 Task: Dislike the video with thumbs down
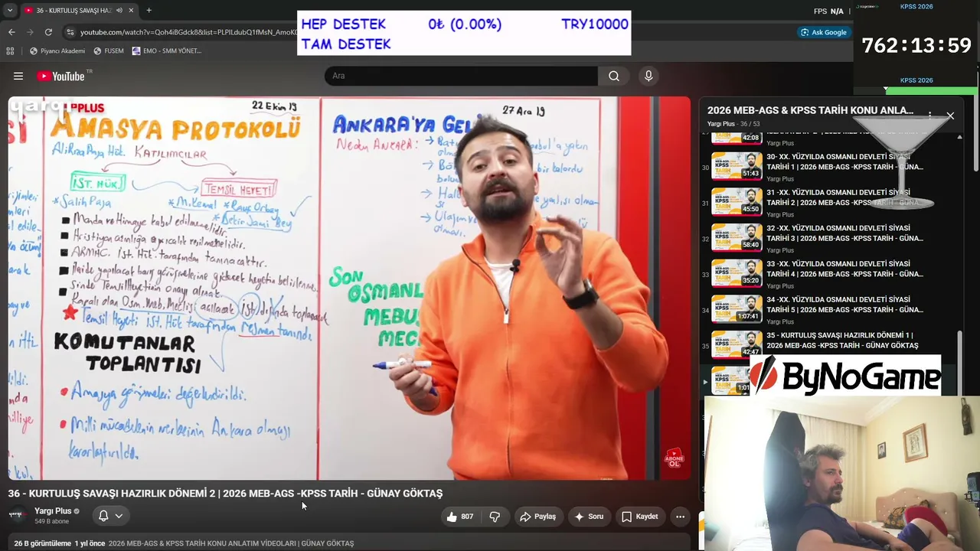tap(495, 517)
